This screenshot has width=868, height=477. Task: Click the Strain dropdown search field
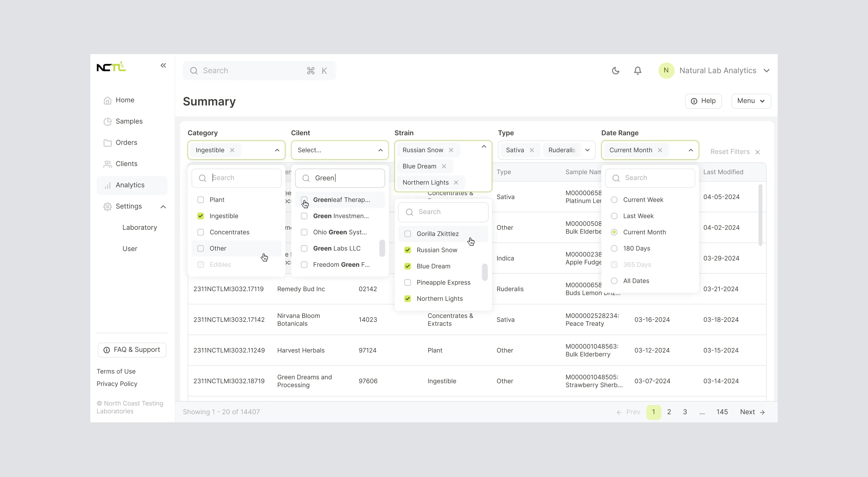tap(443, 212)
